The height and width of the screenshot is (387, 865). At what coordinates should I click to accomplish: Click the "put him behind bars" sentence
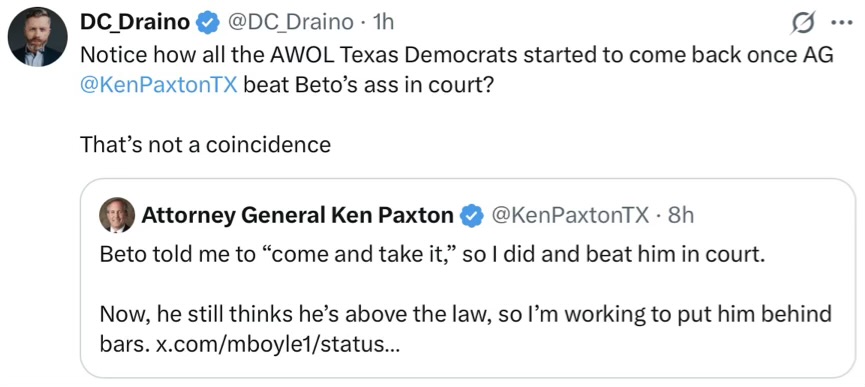click(x=466, y=330)
